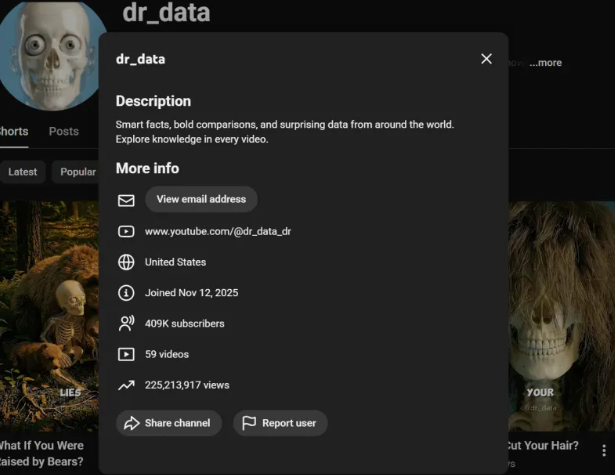Screen dimensions: 615x475
Task: Click the globe icon next to United States
Action: coord(126,262)
